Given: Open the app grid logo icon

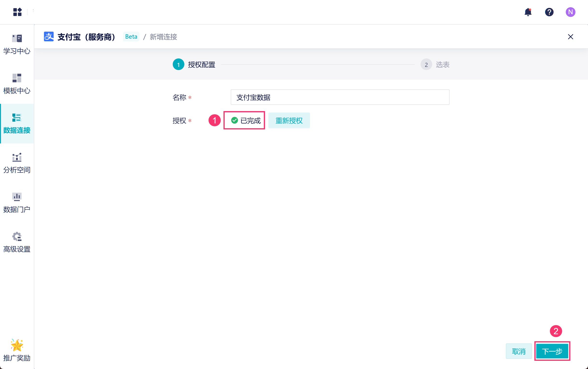Looking at the screenshot, I should [17, 12].
